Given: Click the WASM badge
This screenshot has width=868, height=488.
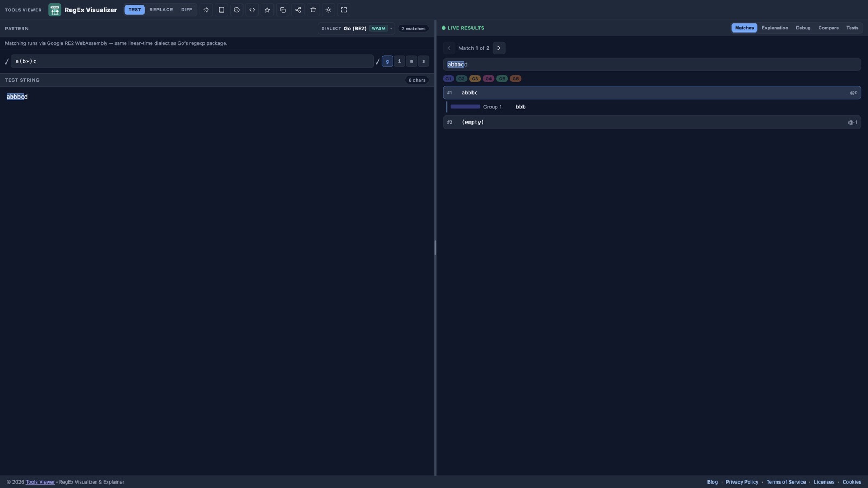Looking at the screenshot, I should pos(379,29).
